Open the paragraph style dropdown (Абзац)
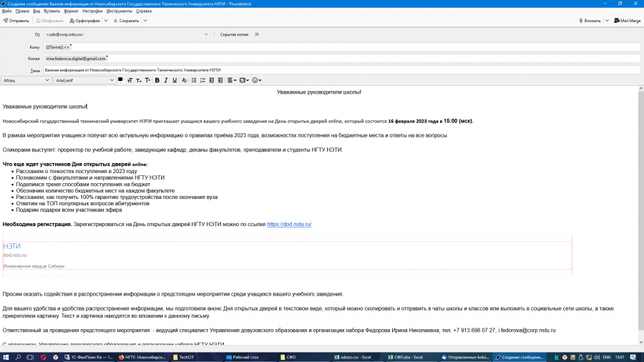The width and height of the screenshot is (644, 362). [26, 80]
